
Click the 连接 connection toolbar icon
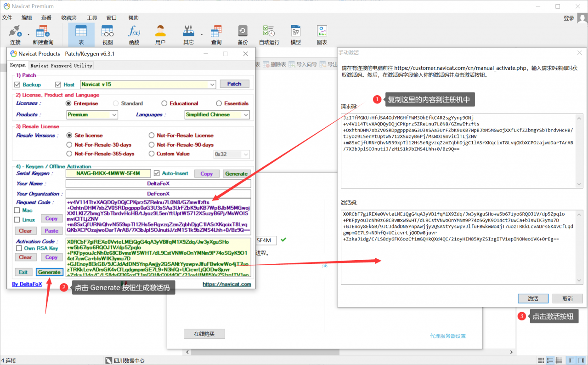(15, 34)
